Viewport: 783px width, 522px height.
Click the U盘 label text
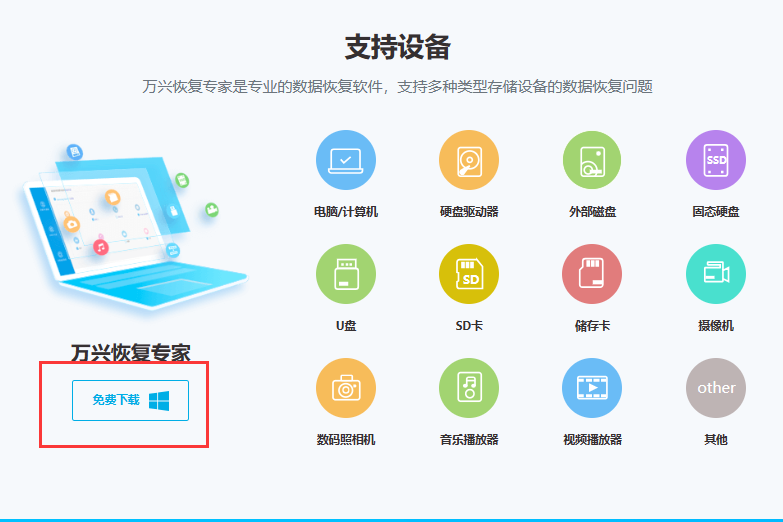click(x=346, y=326)
